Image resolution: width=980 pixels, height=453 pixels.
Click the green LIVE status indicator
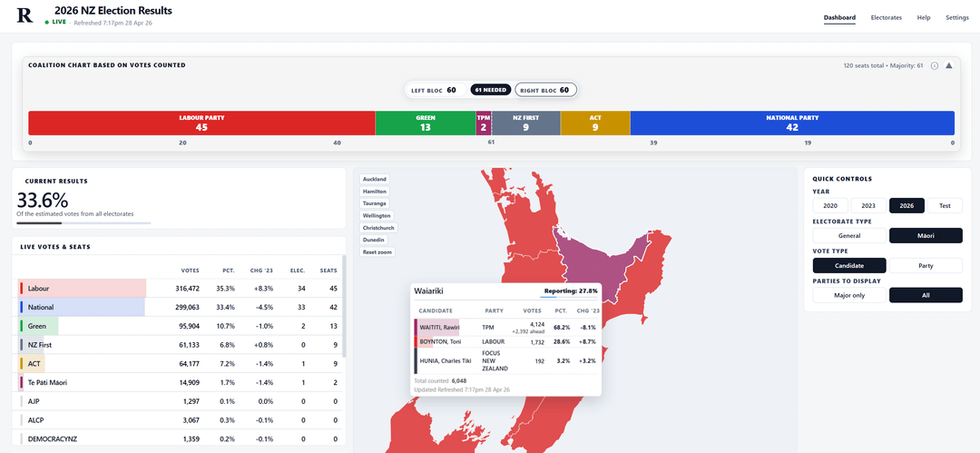click(x=57, y=22)
